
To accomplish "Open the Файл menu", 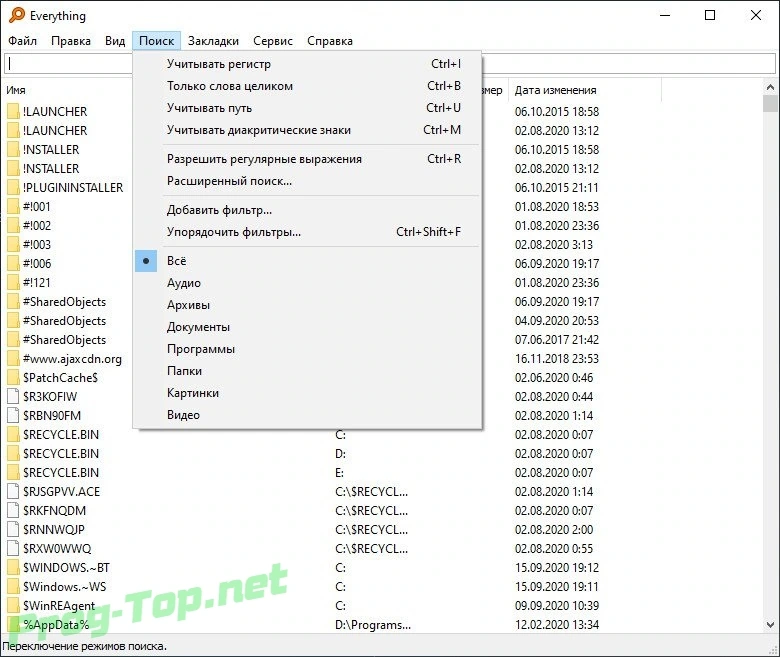I will pos(22,41).
